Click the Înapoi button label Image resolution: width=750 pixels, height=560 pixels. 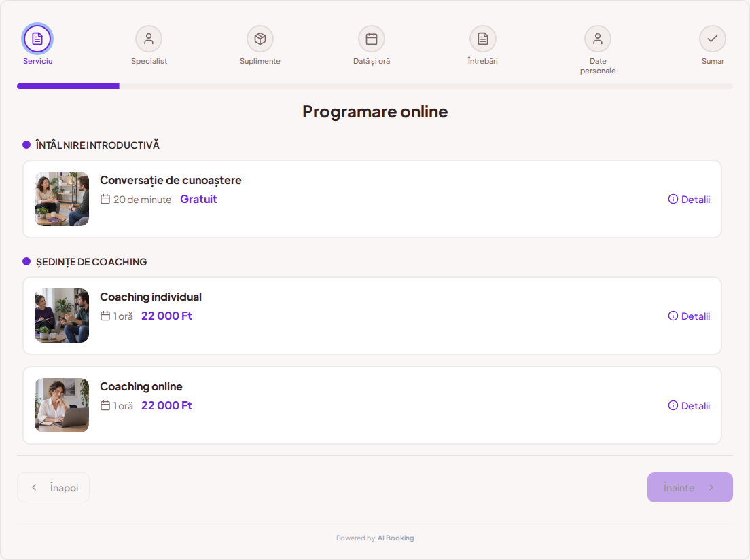click(x=64, y=488)
